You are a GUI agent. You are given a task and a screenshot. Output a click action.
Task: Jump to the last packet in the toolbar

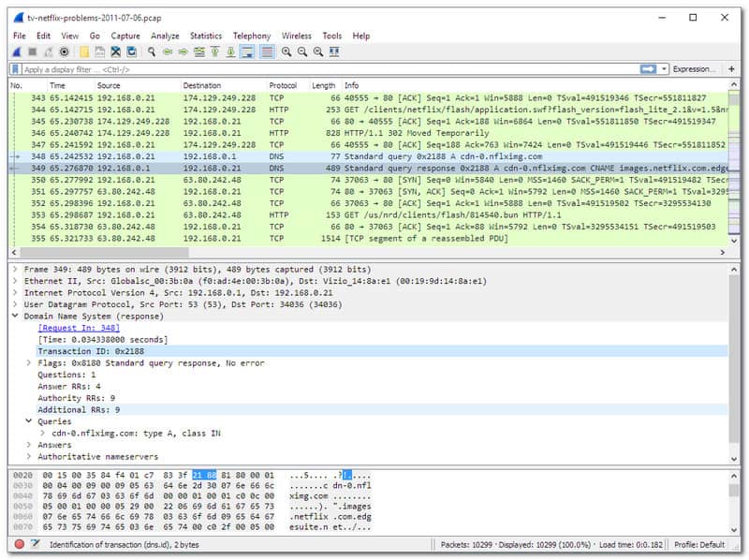pyautogui.click(x=231, y=52)
